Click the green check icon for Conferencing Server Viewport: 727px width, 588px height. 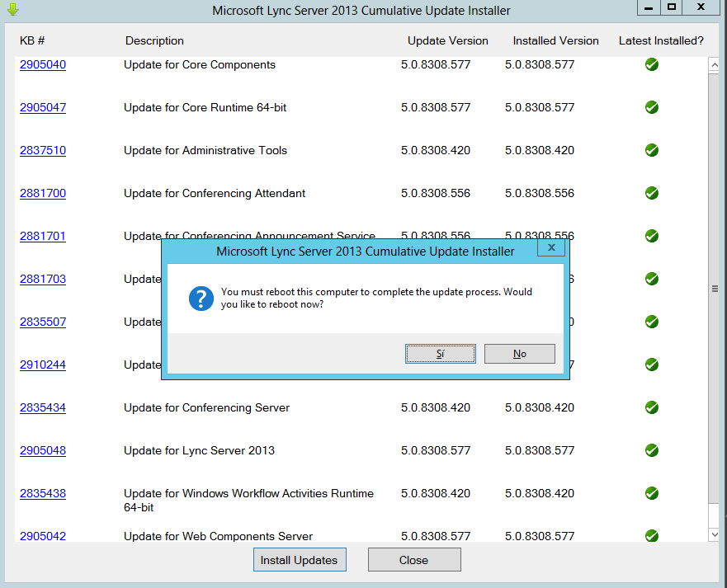click(x=651, y=407)
